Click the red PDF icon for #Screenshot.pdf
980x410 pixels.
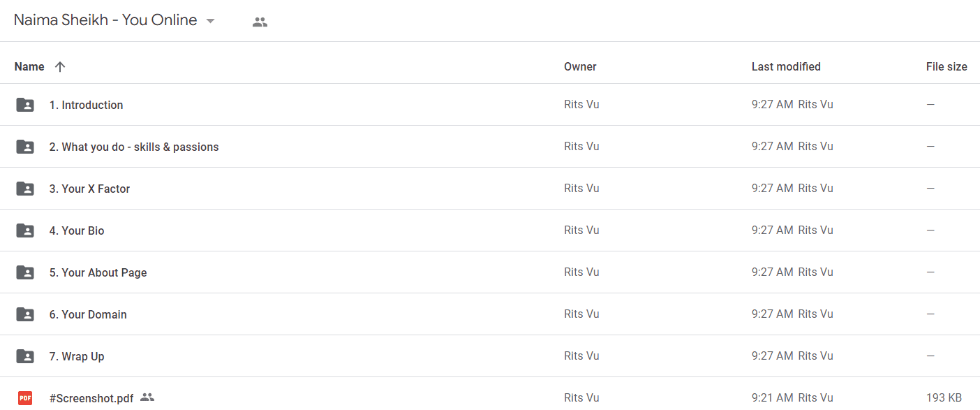pyautogui.click(x=25, y=398)
